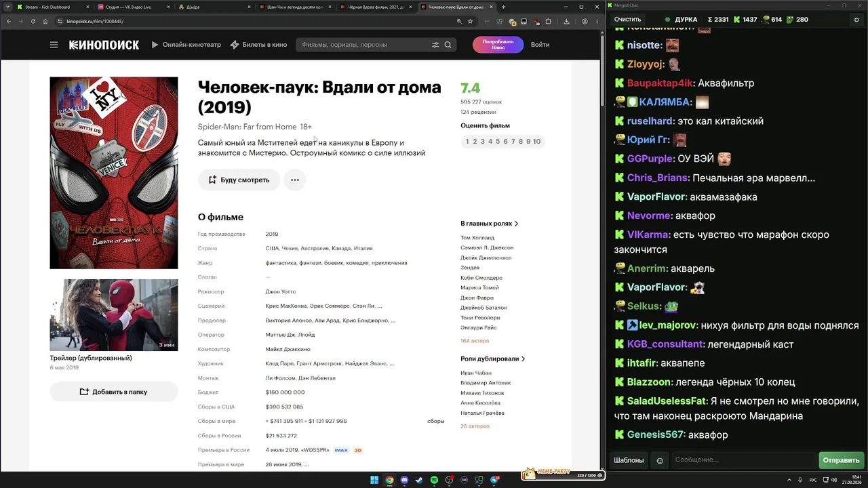Clear chat with the Очистить button
This screenshot has width=868, height=488.
tap(627, 20)
